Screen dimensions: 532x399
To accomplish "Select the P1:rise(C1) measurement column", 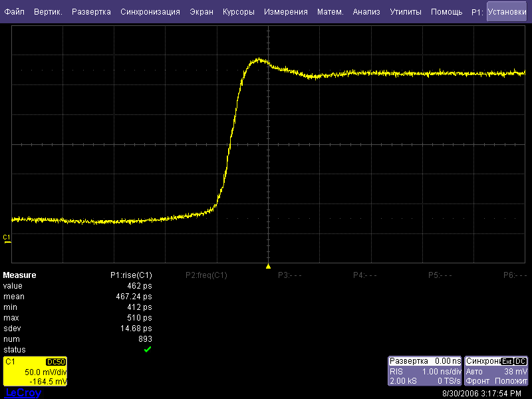I will (x=131, y=275).
